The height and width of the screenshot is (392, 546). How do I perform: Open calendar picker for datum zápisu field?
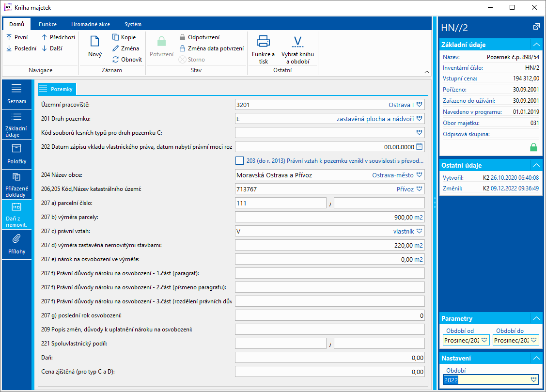pyautogui.click(x=420, y=146)
